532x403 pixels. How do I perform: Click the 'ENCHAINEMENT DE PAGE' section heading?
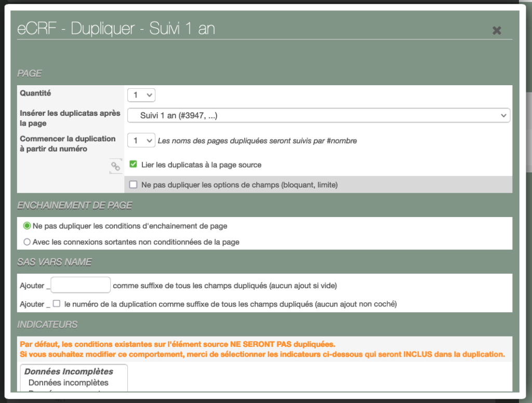pos(75,205)
